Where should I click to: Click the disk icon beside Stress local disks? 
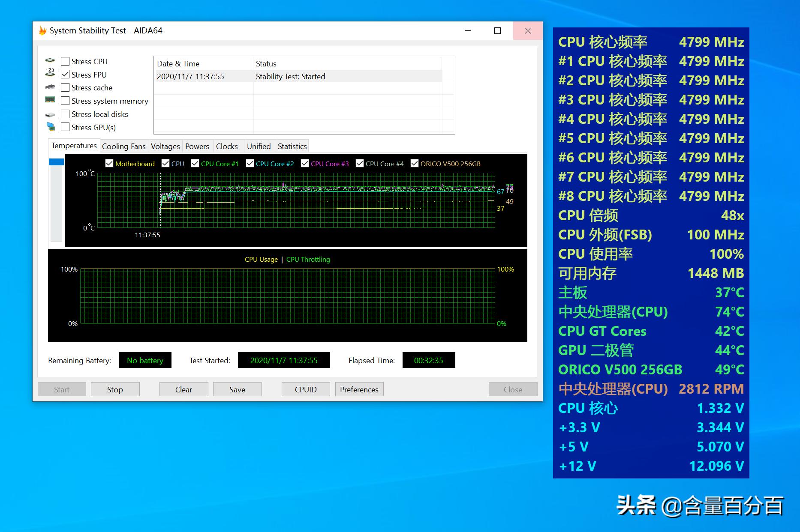click(50, 114)
